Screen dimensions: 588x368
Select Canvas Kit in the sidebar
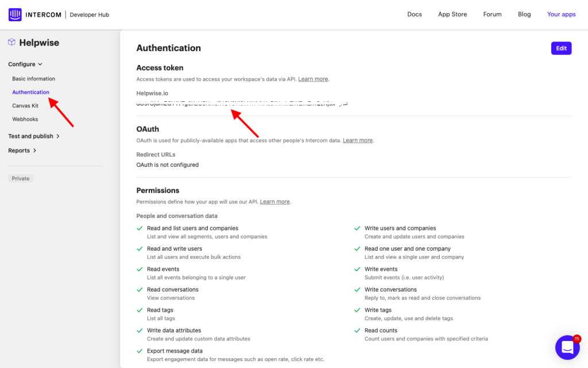[25, 106]
